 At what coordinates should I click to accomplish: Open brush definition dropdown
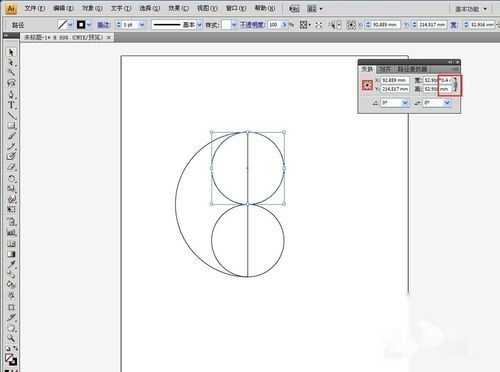click(x=199, y=25)
